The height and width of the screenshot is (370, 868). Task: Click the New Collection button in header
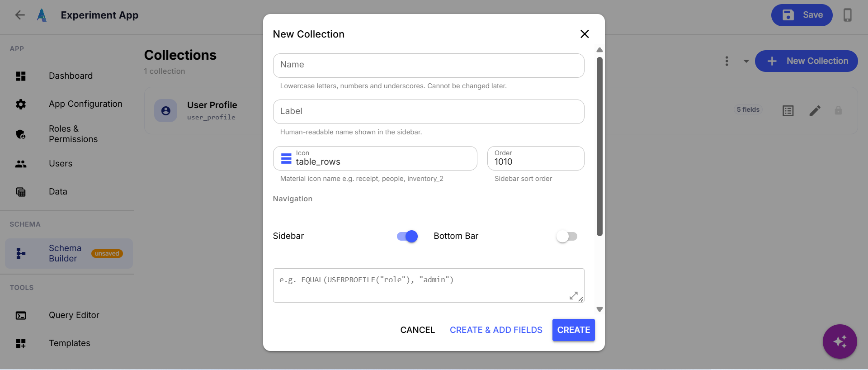807,61
